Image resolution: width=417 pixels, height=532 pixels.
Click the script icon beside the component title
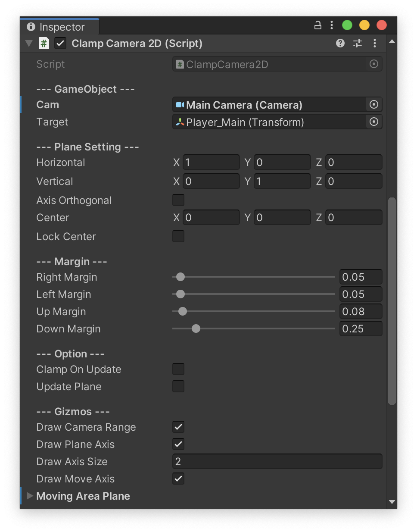pyautogui.click(x=44, y=43)
